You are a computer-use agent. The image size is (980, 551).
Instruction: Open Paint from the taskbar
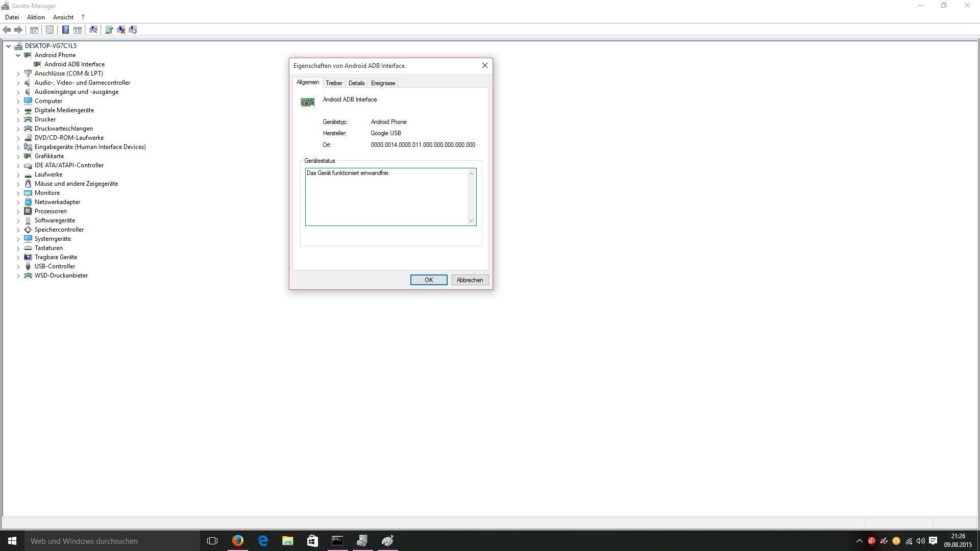(x=387, y=541)
